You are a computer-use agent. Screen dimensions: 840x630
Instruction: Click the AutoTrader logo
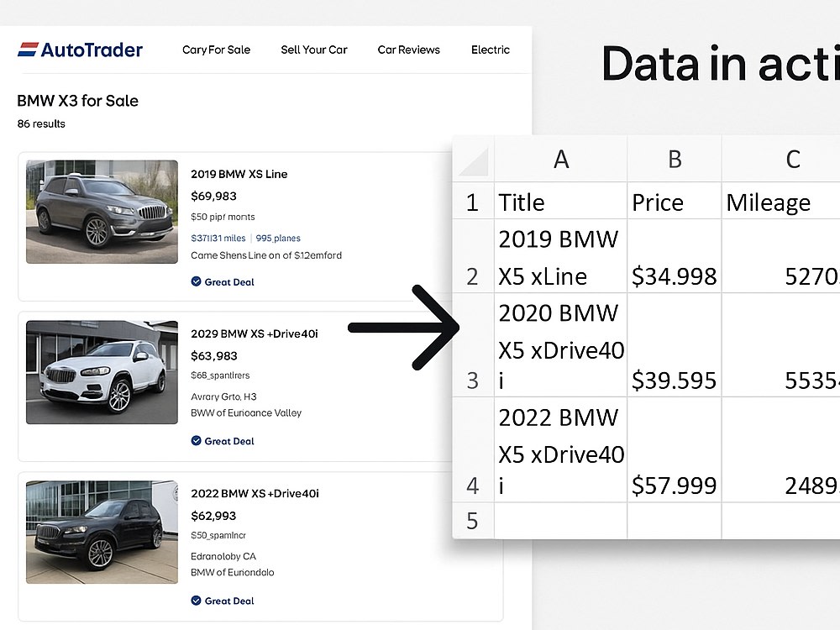(x=80, y=50)
